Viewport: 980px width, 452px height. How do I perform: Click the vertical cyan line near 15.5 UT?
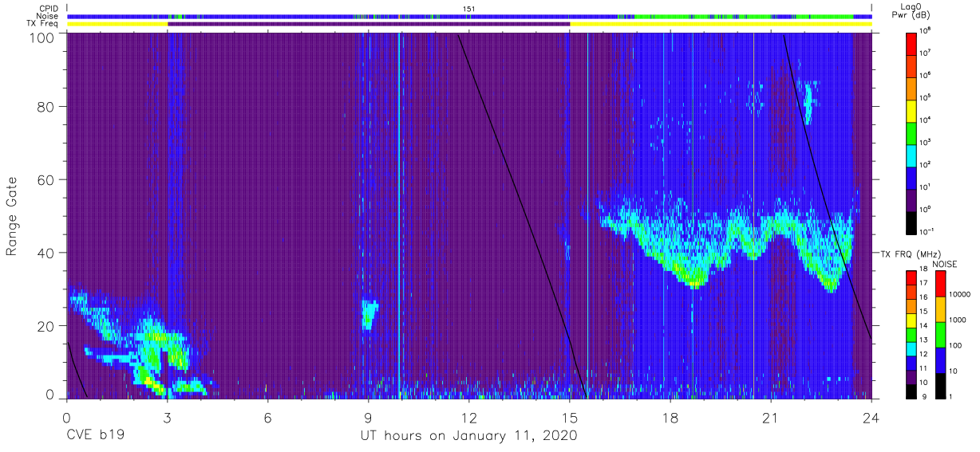[587, 215]
